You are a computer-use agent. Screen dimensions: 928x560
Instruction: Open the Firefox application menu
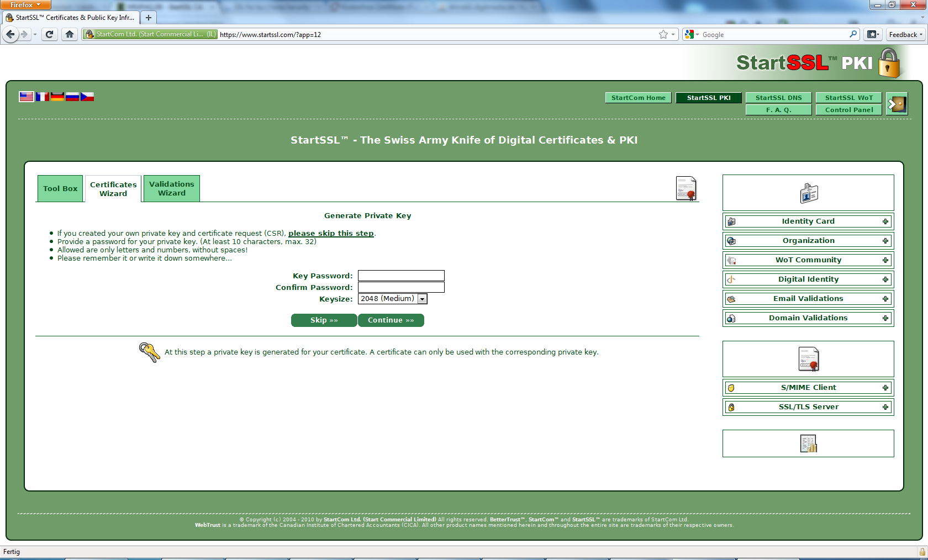point(25,4)
